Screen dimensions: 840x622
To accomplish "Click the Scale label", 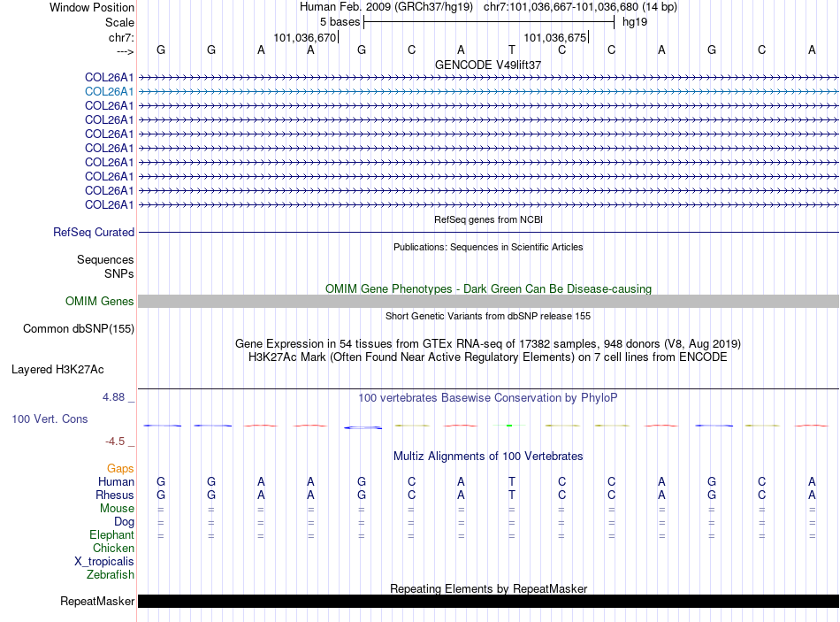I will 119,22.
